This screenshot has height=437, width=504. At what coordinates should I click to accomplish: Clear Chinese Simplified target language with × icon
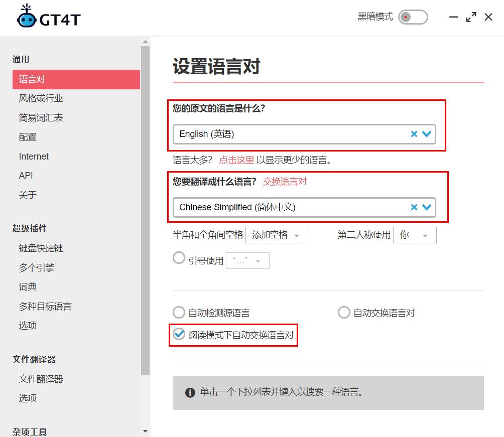click(414, 207)
